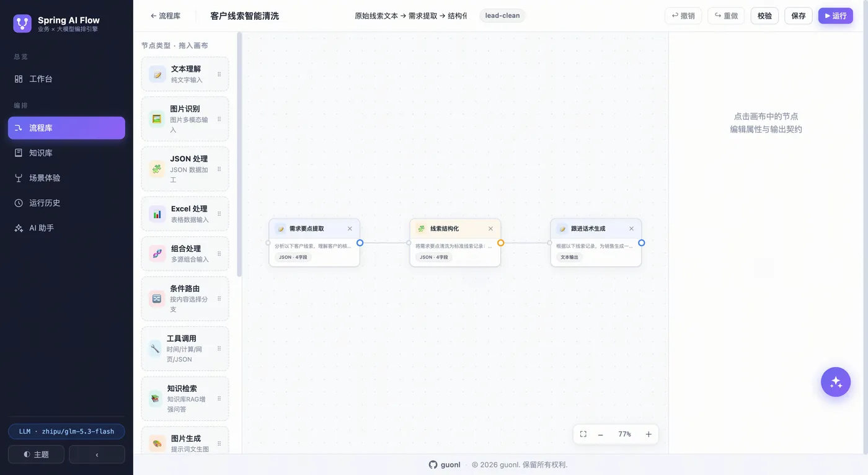Remove the 需求要点提取 node
The width and height of the screenshot is (868, 475).
coord(350,229)
